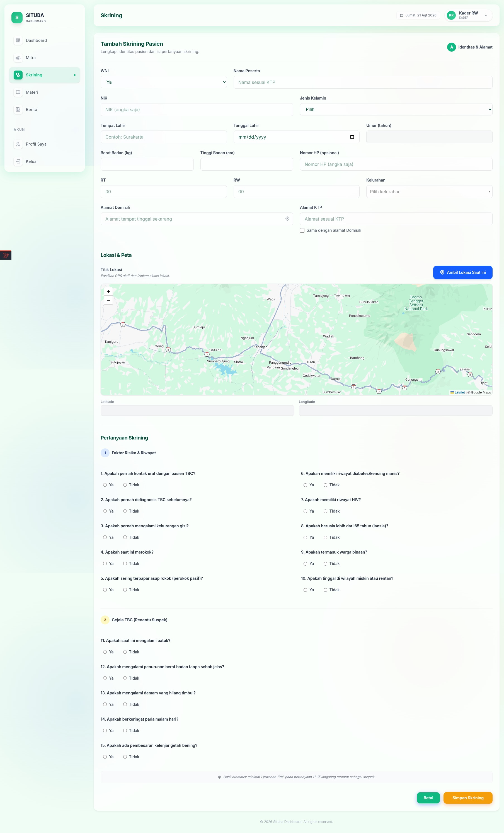Image resolution: width=504 pixels, height=833 pixels.
Task: Open the Kelurahan selection dropdown
Action: pos(429,192)
